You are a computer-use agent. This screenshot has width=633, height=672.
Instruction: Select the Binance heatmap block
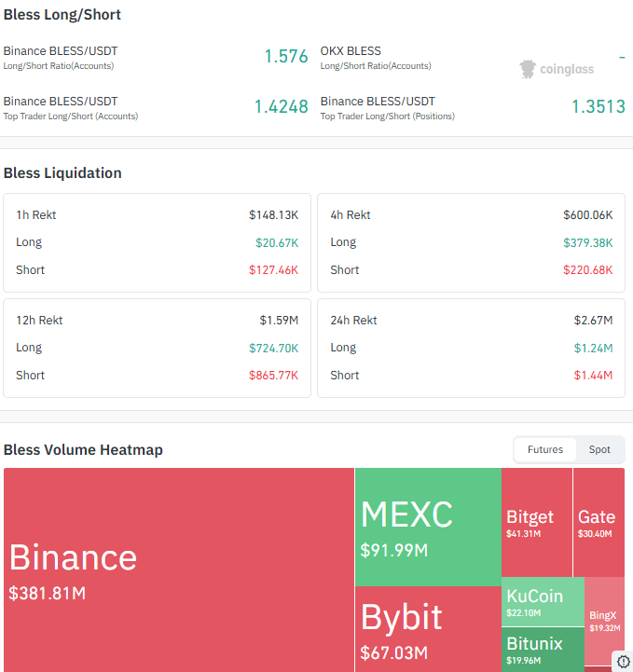[x=179, y=570]
